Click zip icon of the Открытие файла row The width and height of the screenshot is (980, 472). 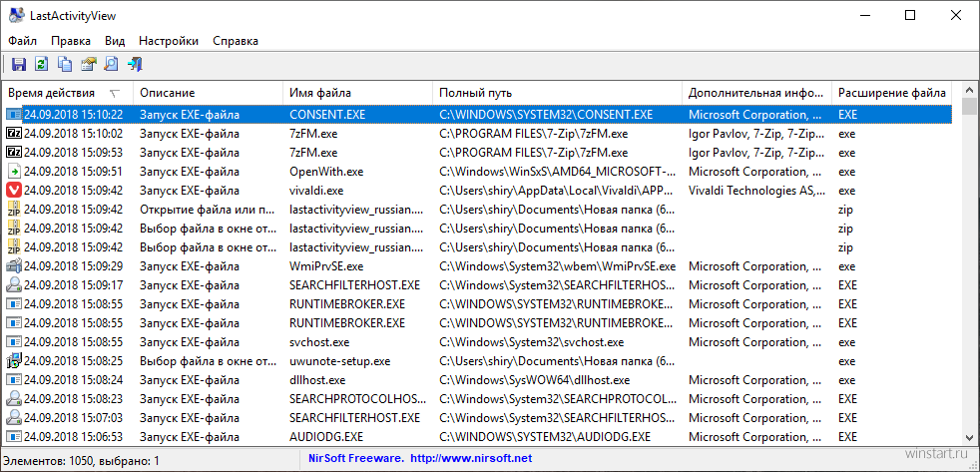14,210
